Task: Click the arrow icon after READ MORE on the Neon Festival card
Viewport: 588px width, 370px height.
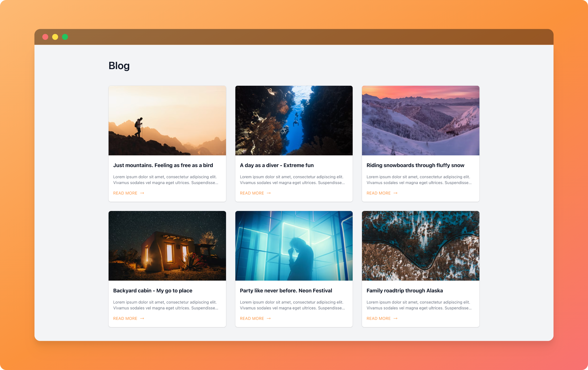Action: [x=269, y=318]
